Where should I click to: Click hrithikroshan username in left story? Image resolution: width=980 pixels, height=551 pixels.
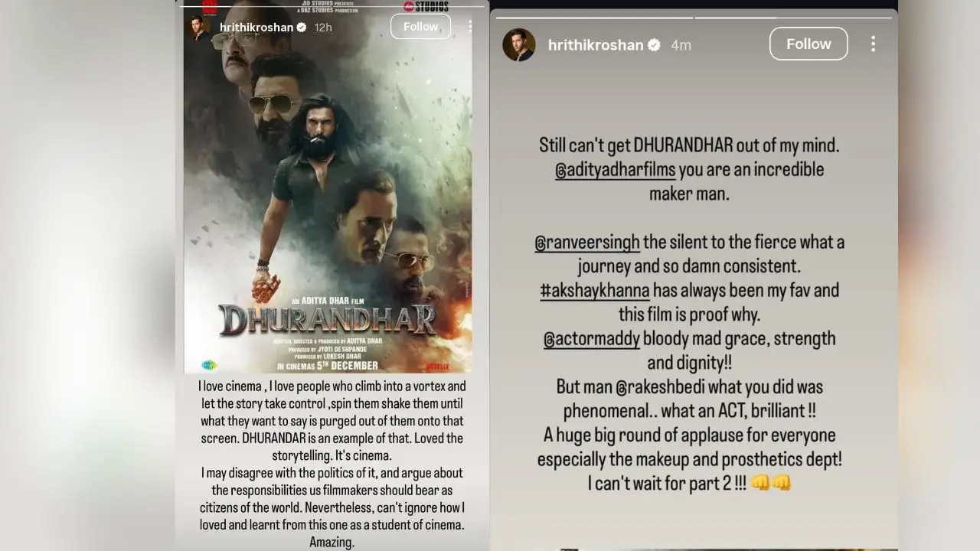pyautogui.click(x=256, y=28)
